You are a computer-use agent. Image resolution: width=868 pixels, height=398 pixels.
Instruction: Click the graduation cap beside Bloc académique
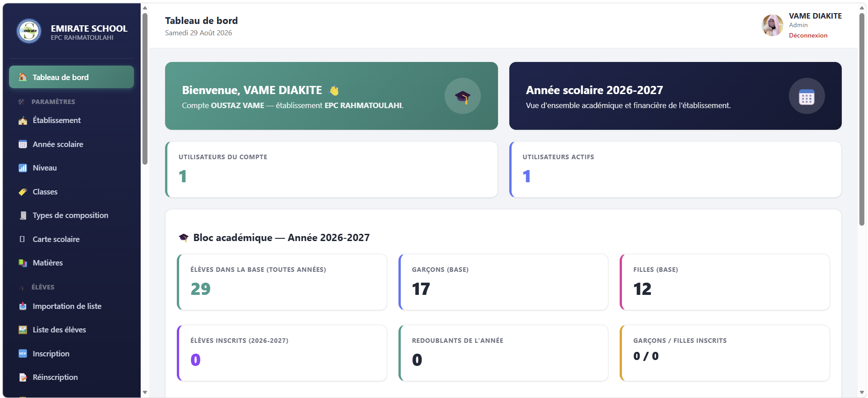coord(184,237)
